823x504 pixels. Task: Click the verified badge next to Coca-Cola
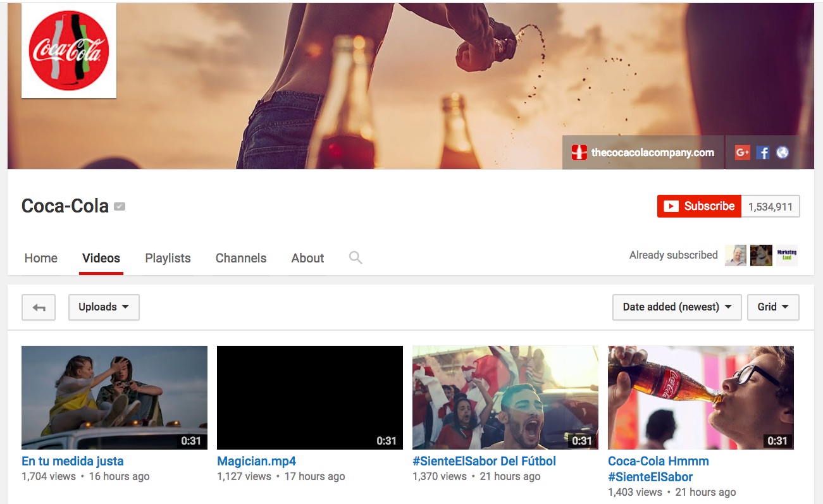pos(120,206)
